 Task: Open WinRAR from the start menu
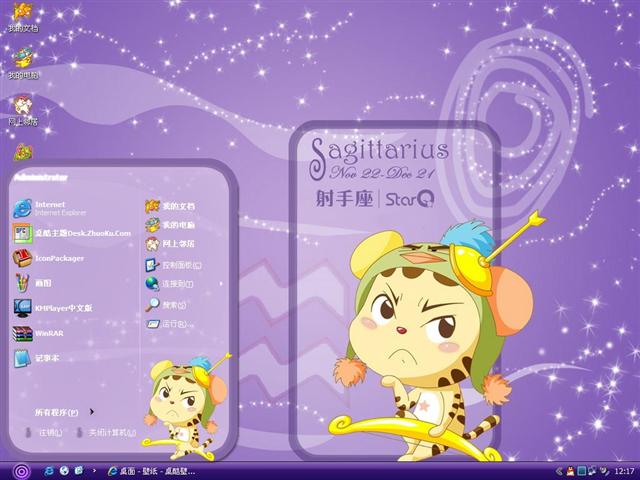[x=38, y=333]
